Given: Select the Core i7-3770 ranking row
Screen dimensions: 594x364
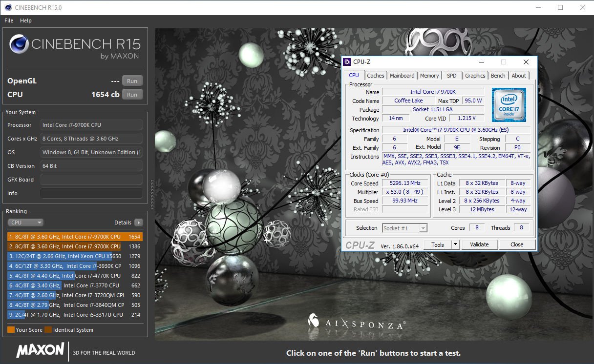Looking at the screenshot, I should pyautogui.click(x=75, y=285).
